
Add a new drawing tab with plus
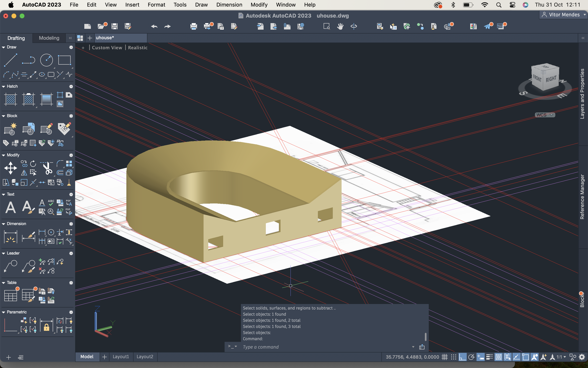click(x=90, y=38)
